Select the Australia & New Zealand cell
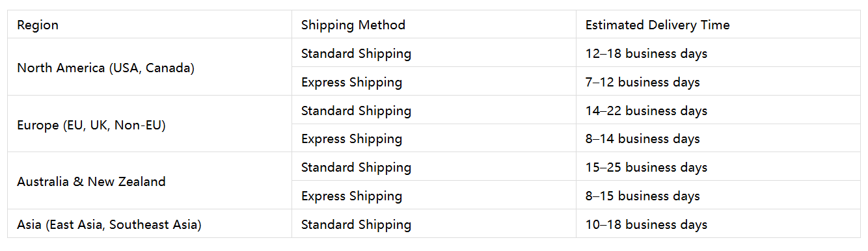Screen dimensions: 868x251 [x=150, y=181]
